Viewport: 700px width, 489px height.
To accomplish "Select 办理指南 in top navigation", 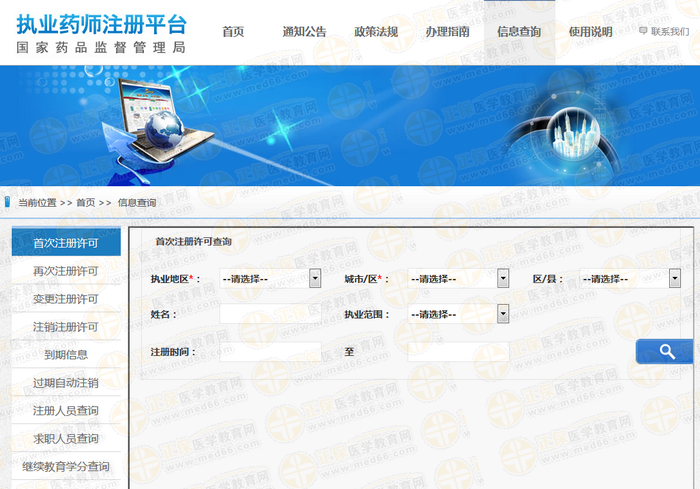I will (447, 32).
